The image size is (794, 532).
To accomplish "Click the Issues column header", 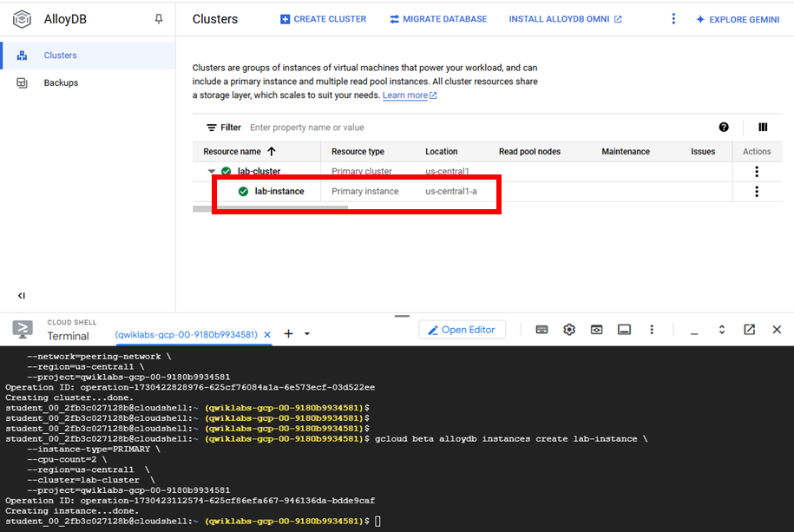I will [703, 152].
